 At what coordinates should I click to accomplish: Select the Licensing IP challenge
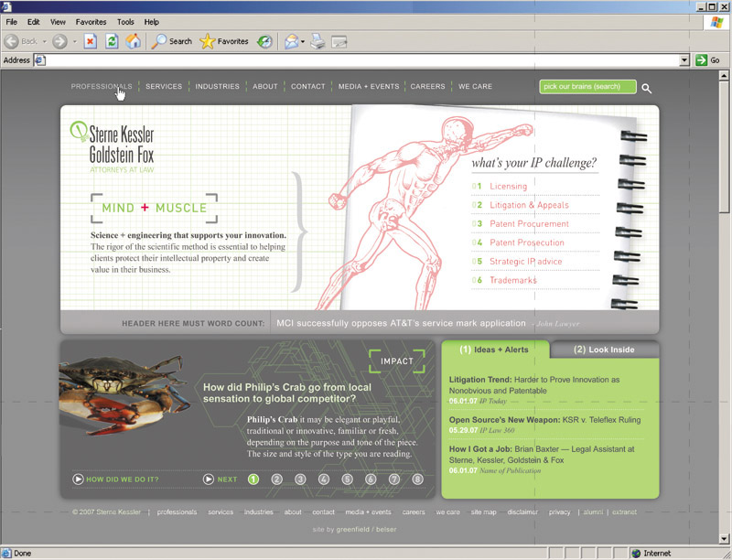(509, 186)
